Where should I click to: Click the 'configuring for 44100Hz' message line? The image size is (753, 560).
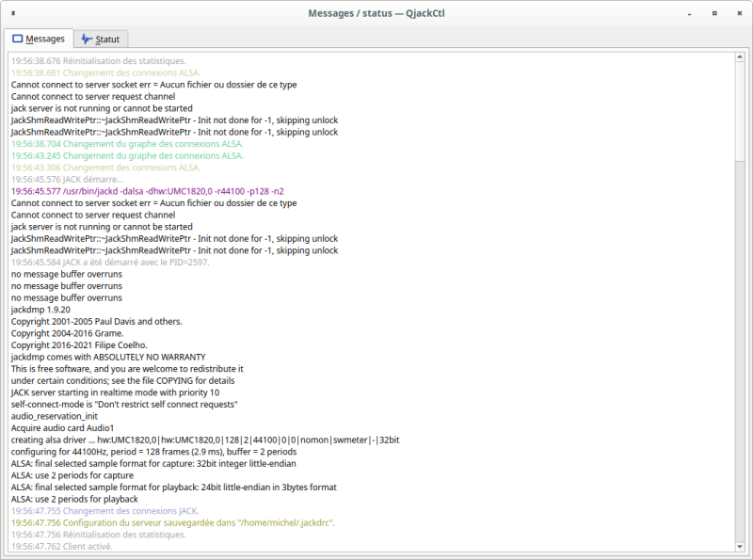[x=153, y=452]
